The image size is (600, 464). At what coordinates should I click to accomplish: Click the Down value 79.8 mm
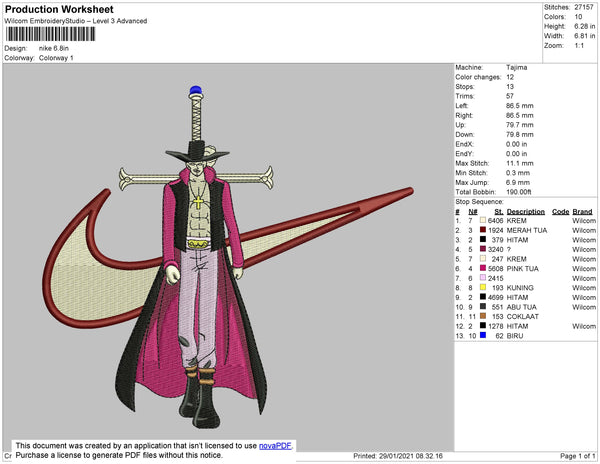pyautogui.click(x=520, y=134)
